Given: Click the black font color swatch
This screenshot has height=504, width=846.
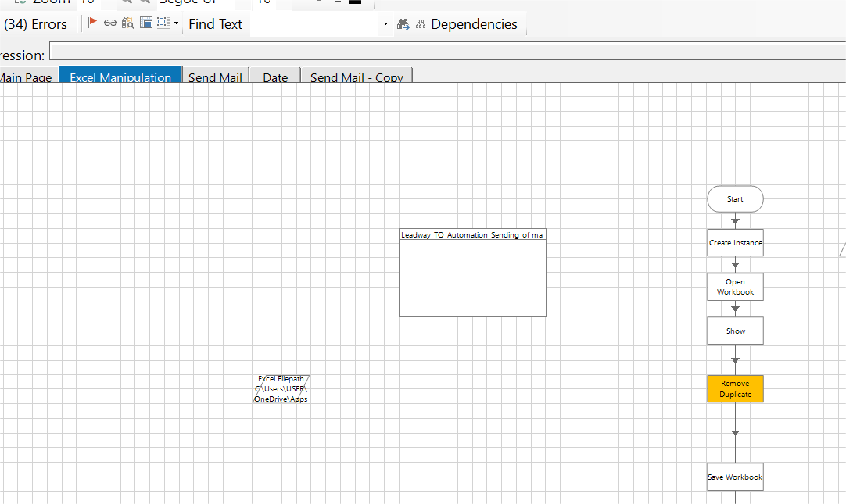Looking at the screenshot, I should click(353, 3).
